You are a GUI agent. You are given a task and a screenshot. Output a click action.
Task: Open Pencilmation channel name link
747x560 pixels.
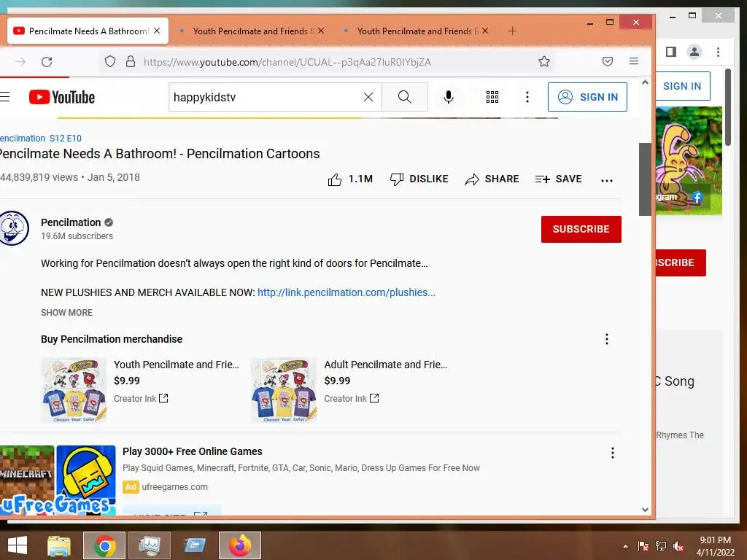pyautogui.click(x=71, y=222)
